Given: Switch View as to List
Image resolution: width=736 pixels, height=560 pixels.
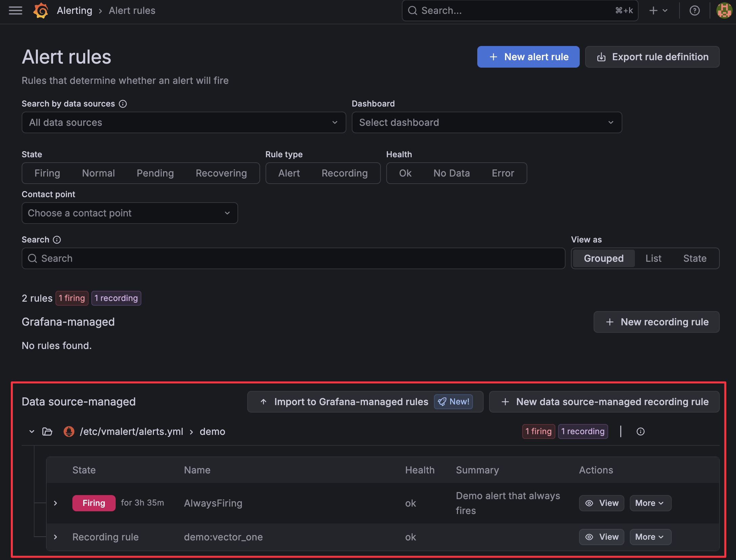Looking at the screenshot, I should point(653,258).
